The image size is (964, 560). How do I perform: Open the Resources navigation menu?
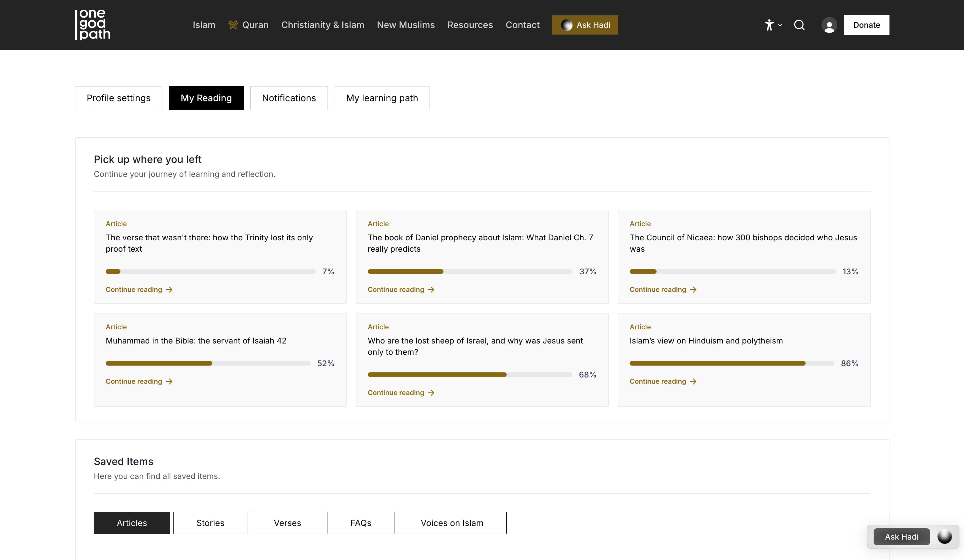pos(470,25)
